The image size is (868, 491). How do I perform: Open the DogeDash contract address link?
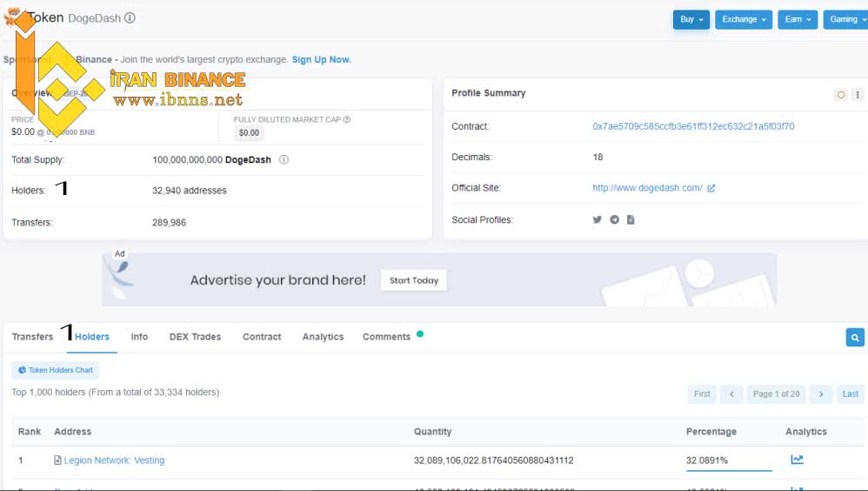click(x=693, y=126)
